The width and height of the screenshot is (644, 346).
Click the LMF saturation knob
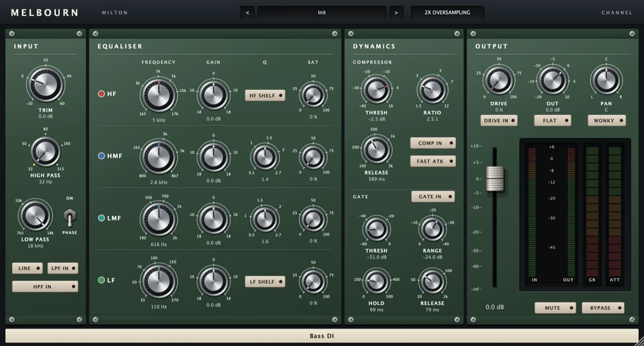(x=313, y=219)
